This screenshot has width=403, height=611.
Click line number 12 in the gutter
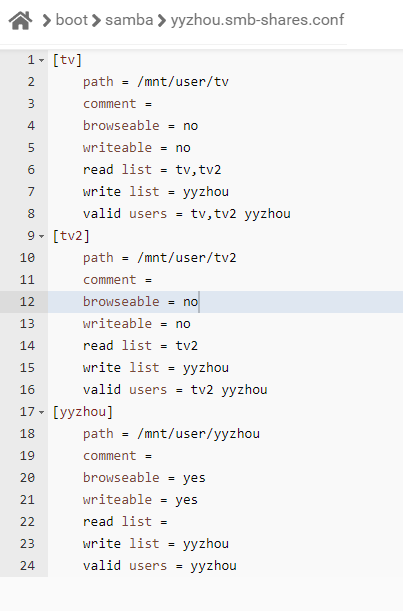click(x=27, y=302)
